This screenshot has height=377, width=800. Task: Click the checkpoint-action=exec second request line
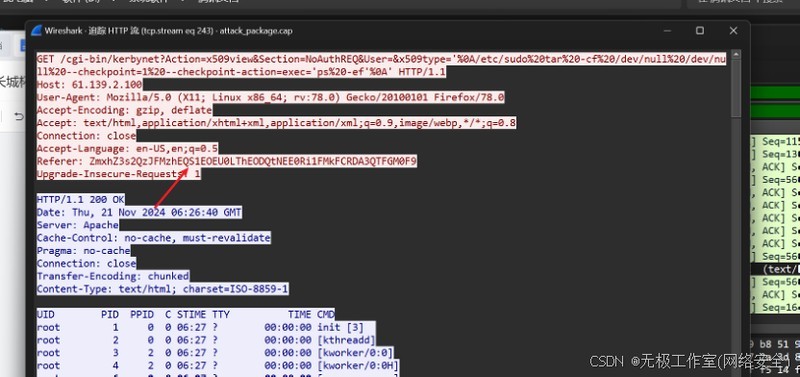click(x=241, y=72)
